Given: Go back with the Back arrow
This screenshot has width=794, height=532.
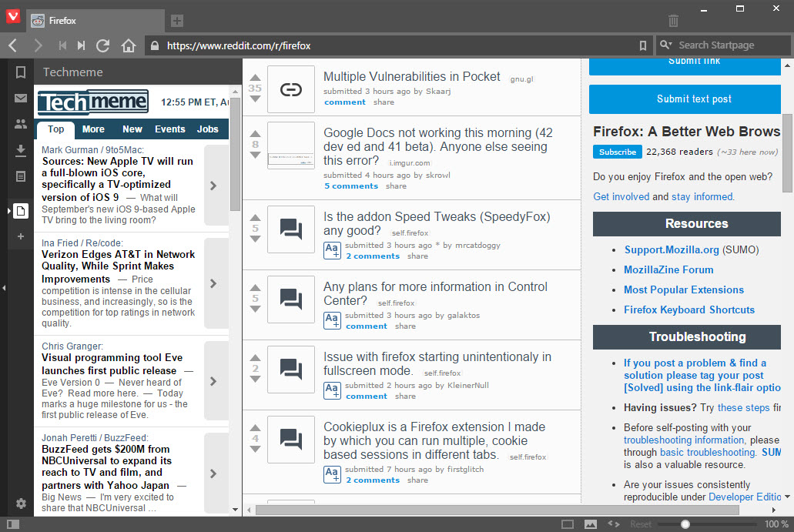Looking at the screenshot, I should point(13,45).
